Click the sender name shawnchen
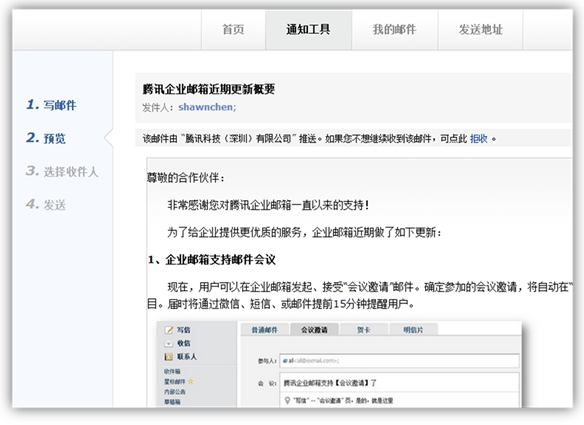Image resolution: width=584 pixels, height=425 pixels. click(x=207, y=107)
